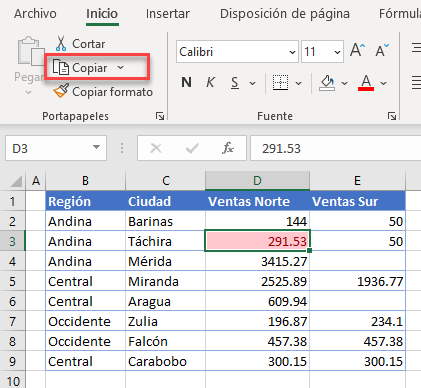Increase font size with large A icon
This screenshot has width=421, height=388.
(x=358, y=50)
